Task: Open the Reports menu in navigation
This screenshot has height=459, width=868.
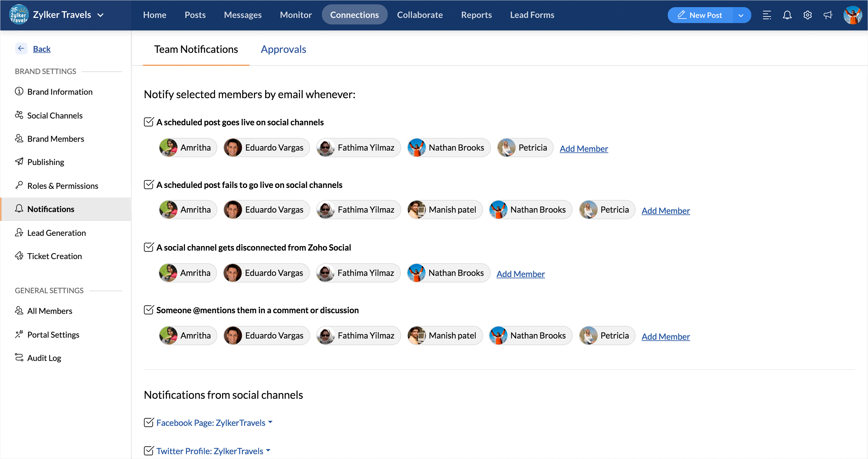Action: [x=476, y=15]
